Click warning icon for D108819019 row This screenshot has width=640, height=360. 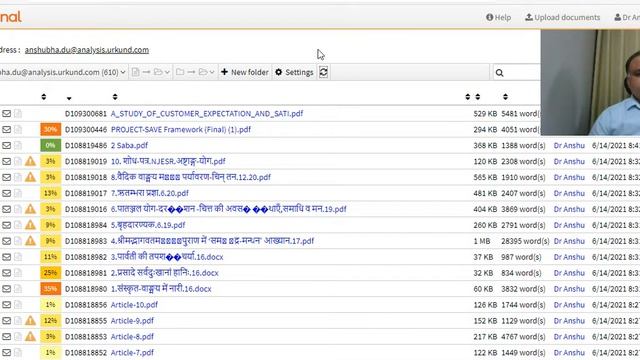pos(30,161)
